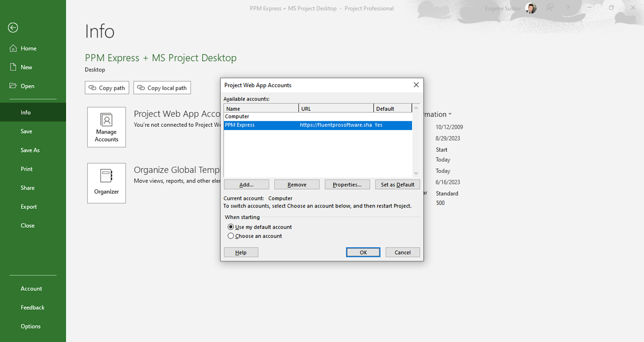Go back using the backstage arrow icon

pyautogui.click(x=13, y=27)
